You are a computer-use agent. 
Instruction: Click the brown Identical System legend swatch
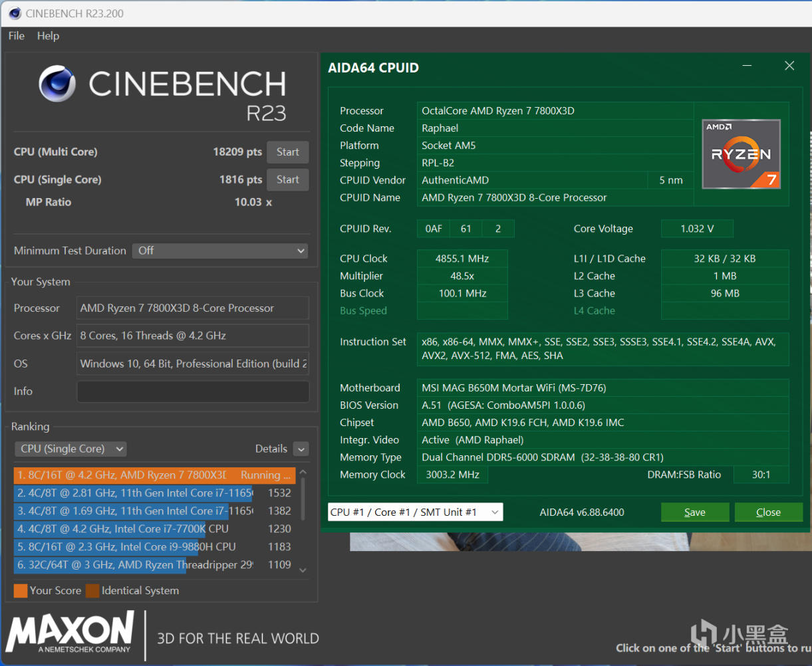(92, 591)
